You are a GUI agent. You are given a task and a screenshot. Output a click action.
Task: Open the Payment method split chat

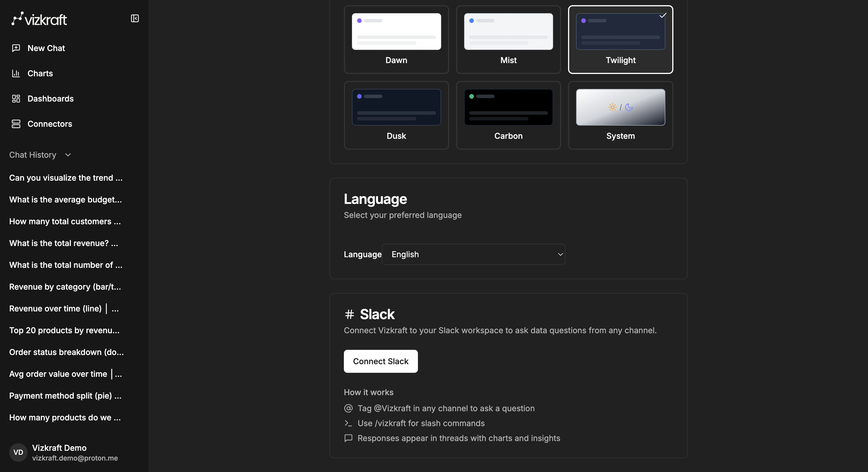[x=65, y=395]
